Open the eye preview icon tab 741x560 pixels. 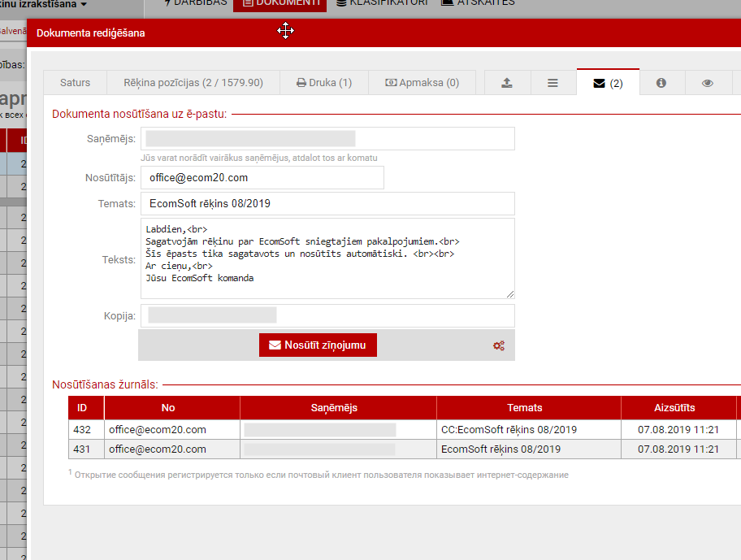click(x=708, y=83)
